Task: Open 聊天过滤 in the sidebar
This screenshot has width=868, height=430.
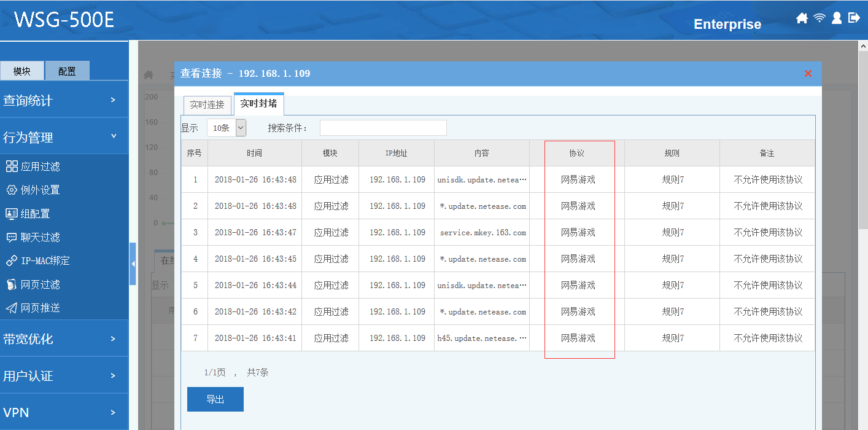Action: point(40,237)
